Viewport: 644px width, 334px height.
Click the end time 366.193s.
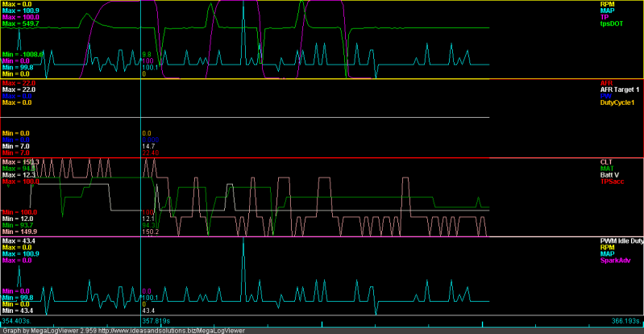point(625,320)
